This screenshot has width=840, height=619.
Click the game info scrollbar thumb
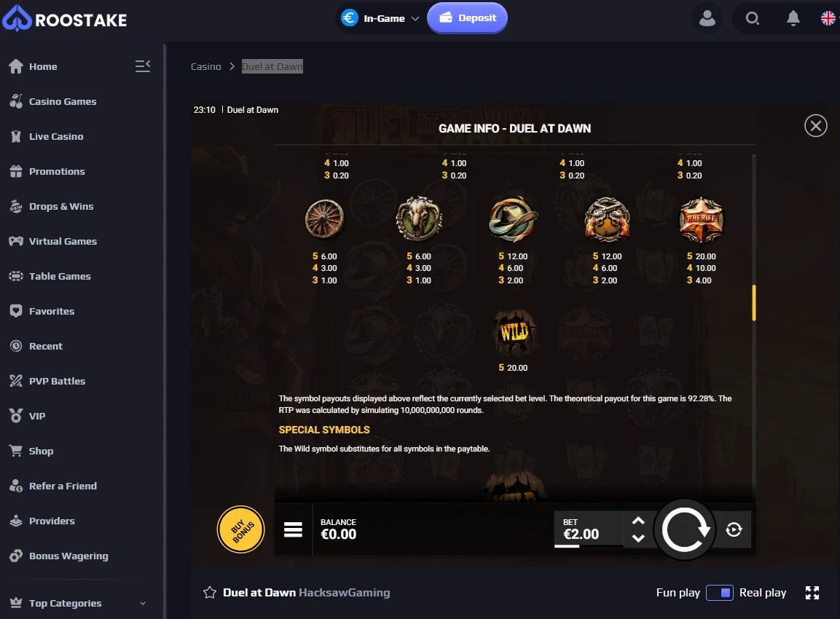754,302
